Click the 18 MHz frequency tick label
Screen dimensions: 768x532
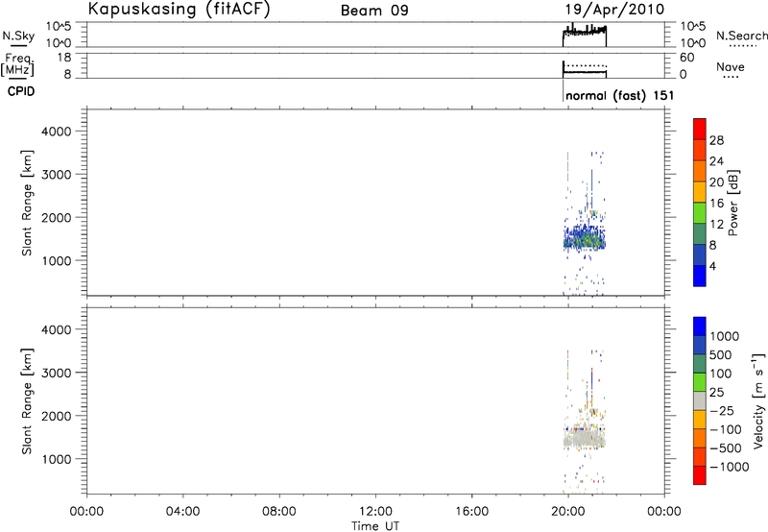(x=63, y=58)
